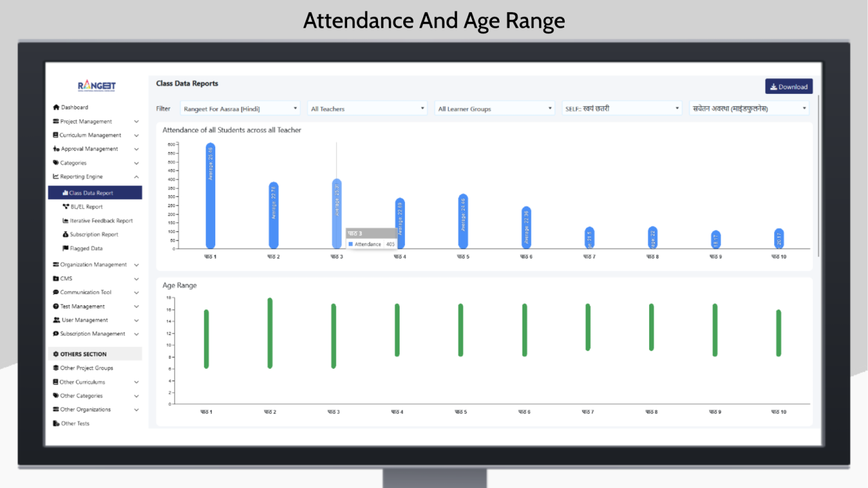Click the Flagged Data flag icon

tap(65, 248)
